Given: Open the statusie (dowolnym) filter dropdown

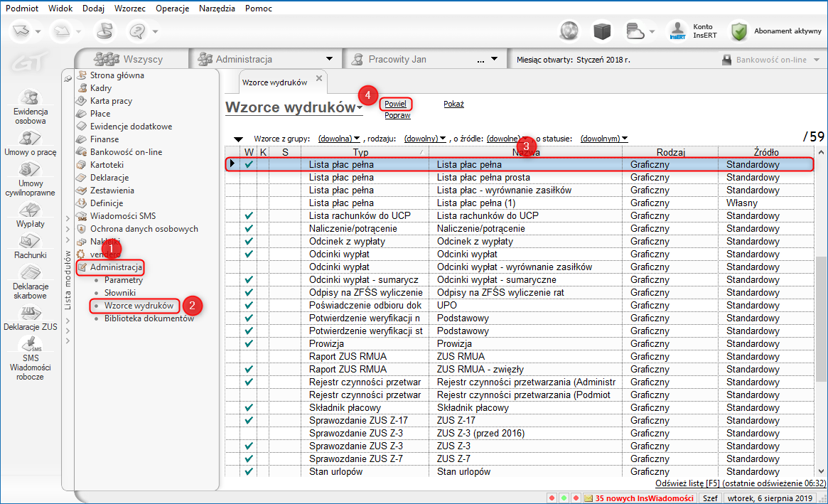Looking at the screenshot, I should [604, 139].
